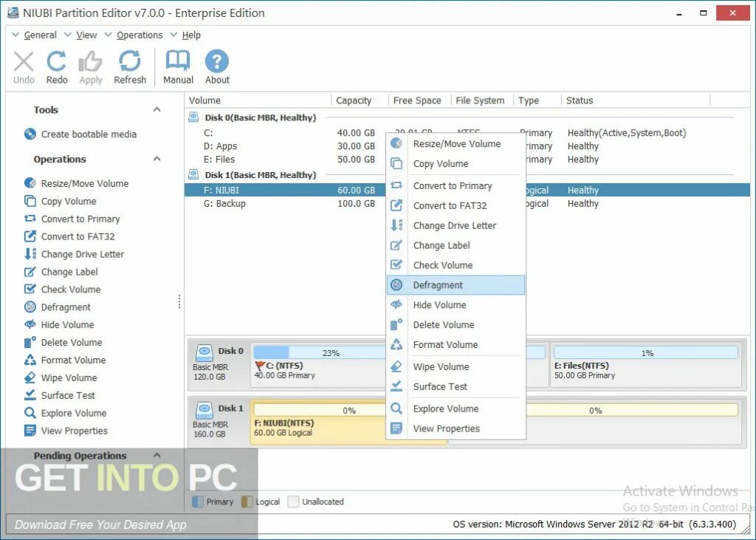Select Format Volume in context menu
This screenshot has height=540, width=756.
[456, 344]
